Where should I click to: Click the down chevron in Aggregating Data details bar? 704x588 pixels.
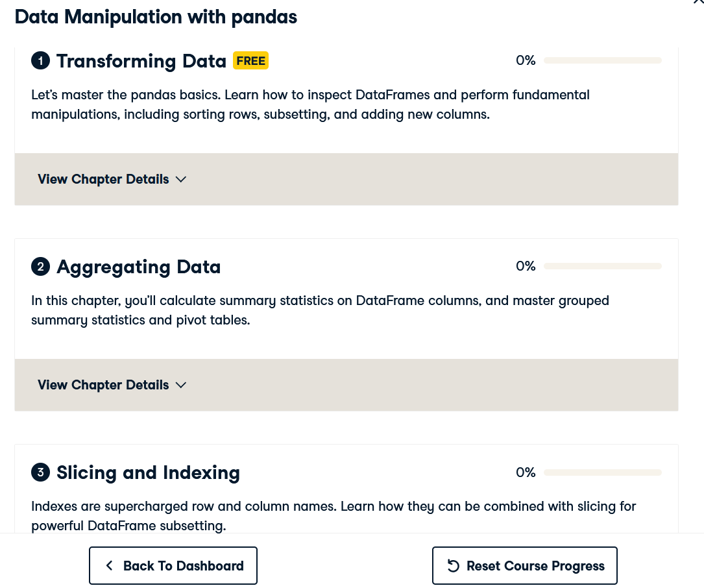coord(181,386)
